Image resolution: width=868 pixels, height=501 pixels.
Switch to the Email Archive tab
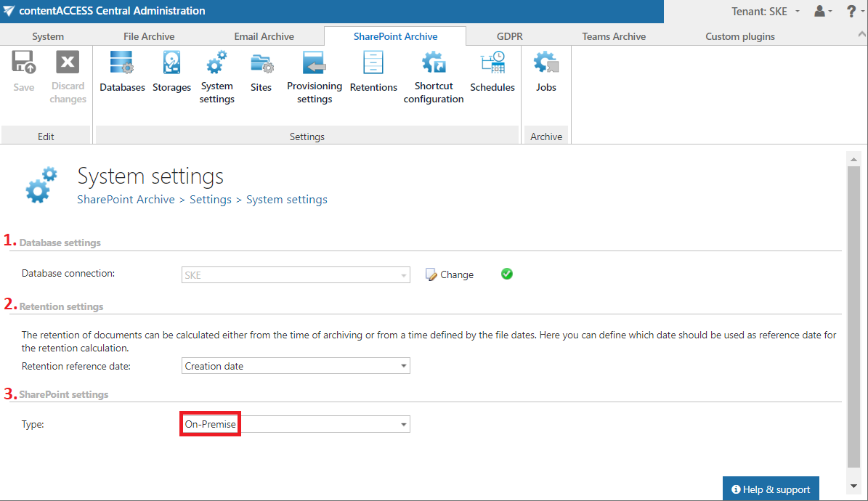(264, 36)
